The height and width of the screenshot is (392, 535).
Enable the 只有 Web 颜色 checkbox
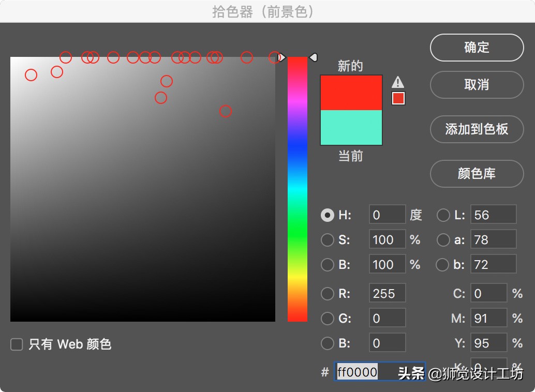17,344
